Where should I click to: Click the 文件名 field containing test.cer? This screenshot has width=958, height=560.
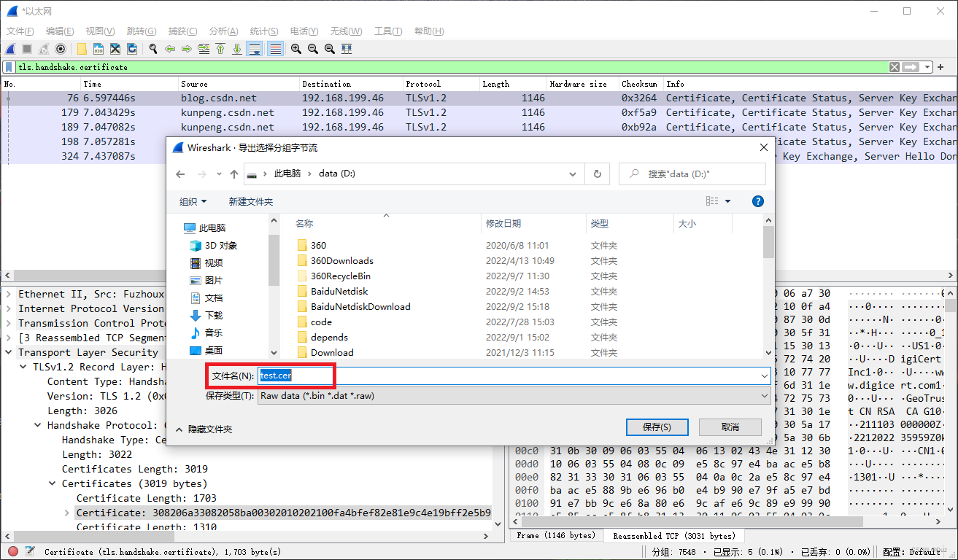[x=514, y=376]
